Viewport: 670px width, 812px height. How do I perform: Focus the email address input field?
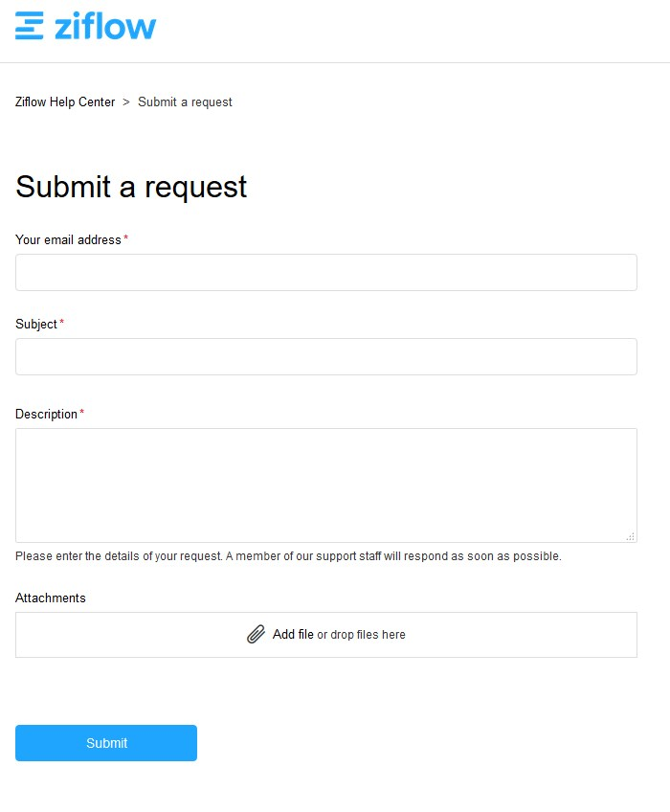click(326, 272)
